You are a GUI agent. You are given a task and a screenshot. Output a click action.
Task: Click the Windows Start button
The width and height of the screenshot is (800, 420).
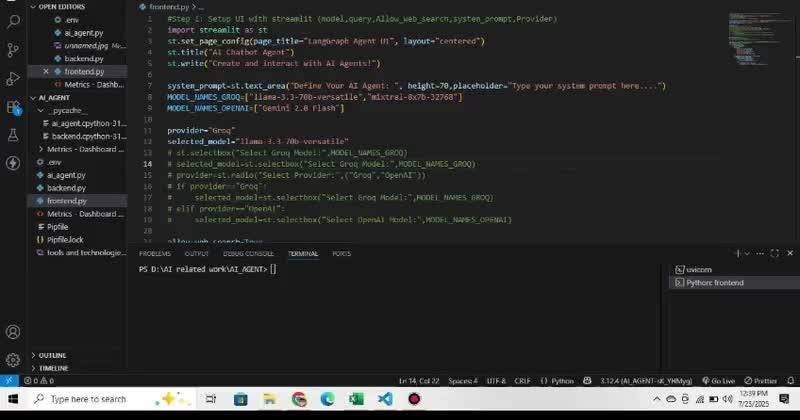click(13, 399)
